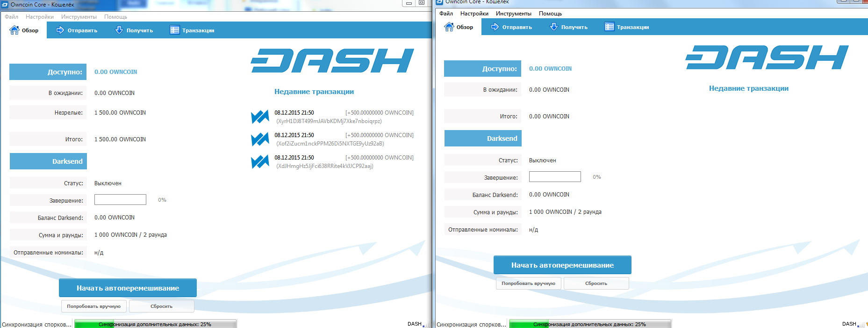This screenshot has width=868, height=328.
Task: Click the transaction icon beside address Xof2iZucm1nck…
Action: (260, 139)
